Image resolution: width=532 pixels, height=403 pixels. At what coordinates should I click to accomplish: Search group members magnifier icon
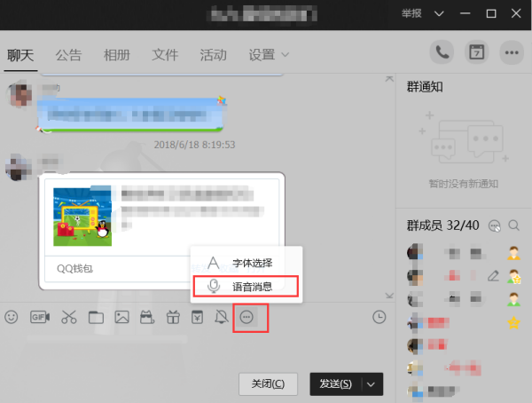(x=513, y=225)
